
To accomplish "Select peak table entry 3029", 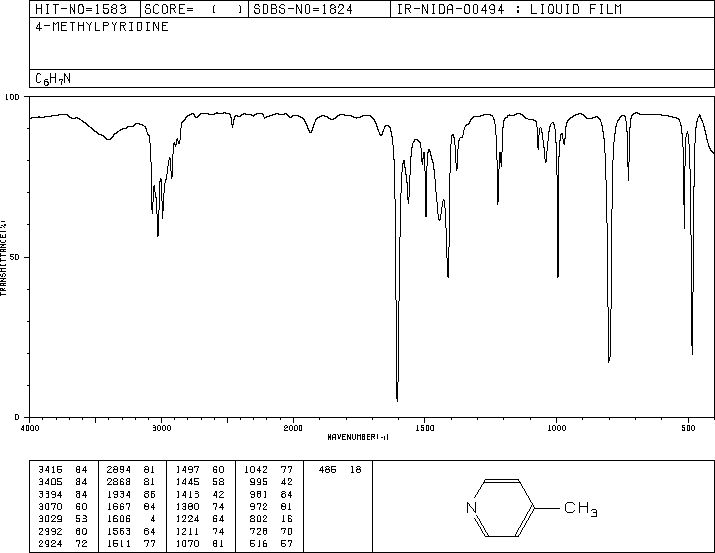I will coord(50,519).
